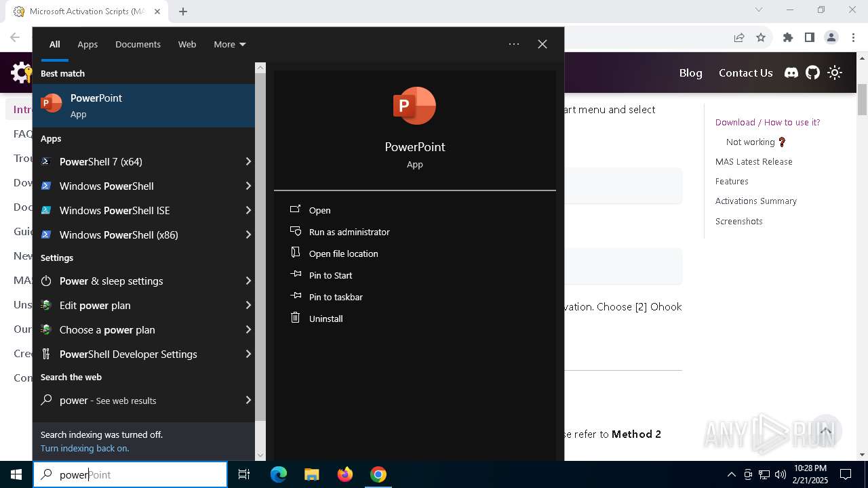This screenshot has width=868, height=488.
Task: Expand the Windows PowerShell (x86) result arrow
Action: pyautogui.click(x=248, y=235)
